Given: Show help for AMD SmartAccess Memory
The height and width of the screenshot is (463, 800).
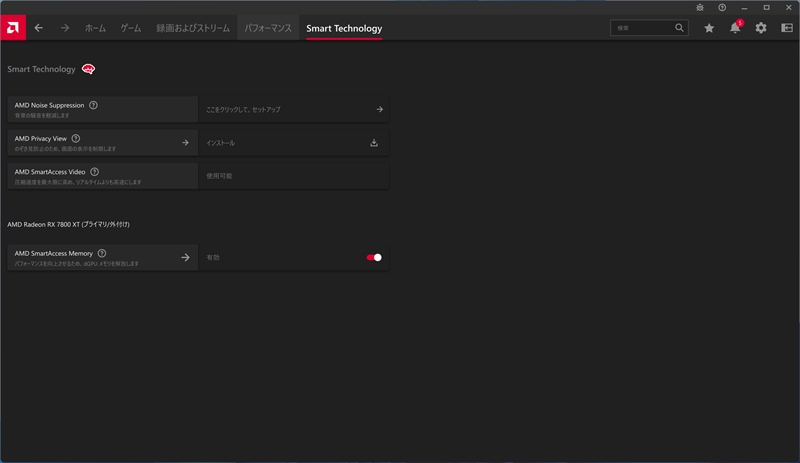Looking at the screenshot, I should pyautogui.click(x=102, y=253).
